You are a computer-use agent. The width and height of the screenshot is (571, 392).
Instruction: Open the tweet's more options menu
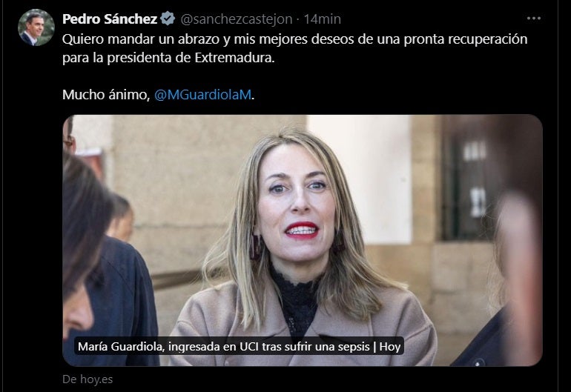533,19
